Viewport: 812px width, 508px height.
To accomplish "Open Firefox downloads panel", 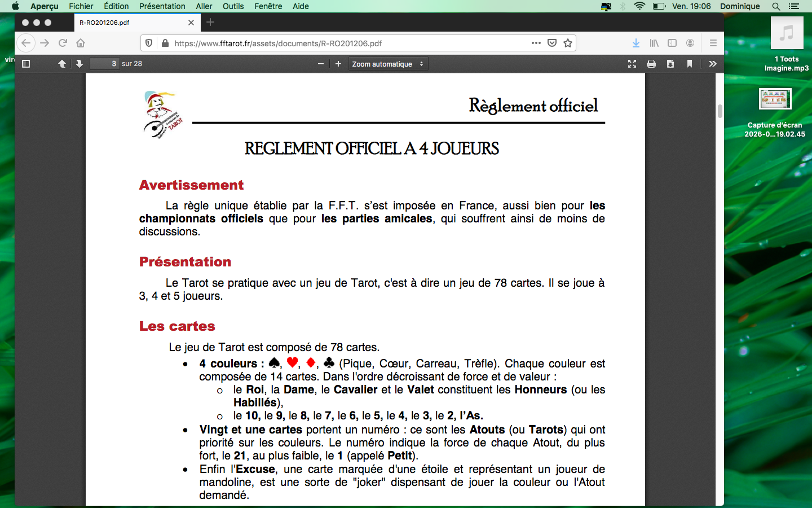I will pos(636,43).
